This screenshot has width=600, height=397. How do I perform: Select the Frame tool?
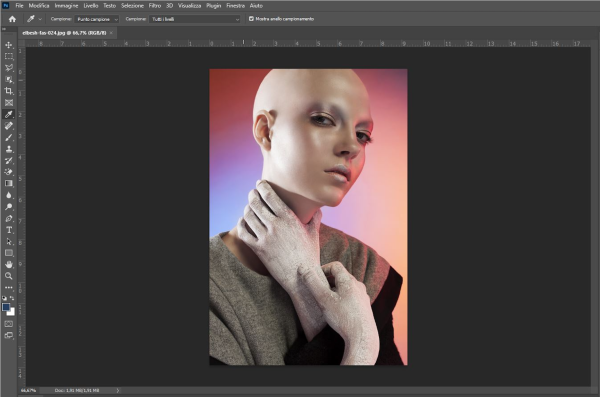pyautogui.click(x=8, y=103)
